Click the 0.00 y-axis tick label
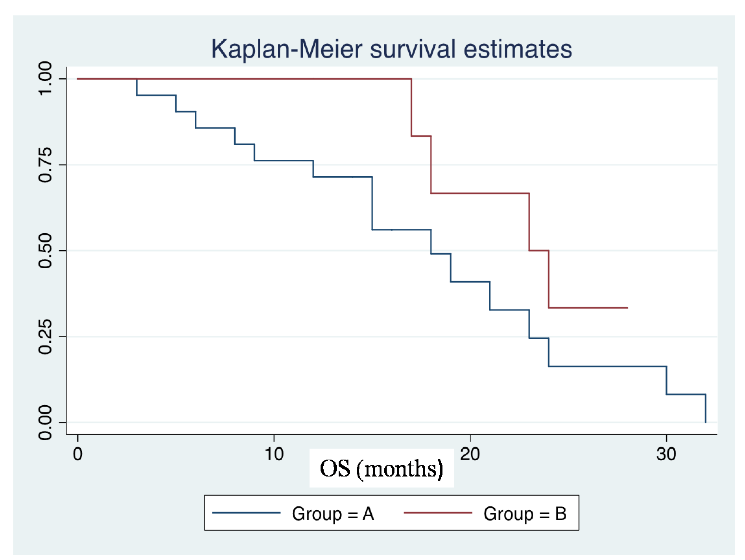The height and width of the screenshot is (560, 745). 45,423
